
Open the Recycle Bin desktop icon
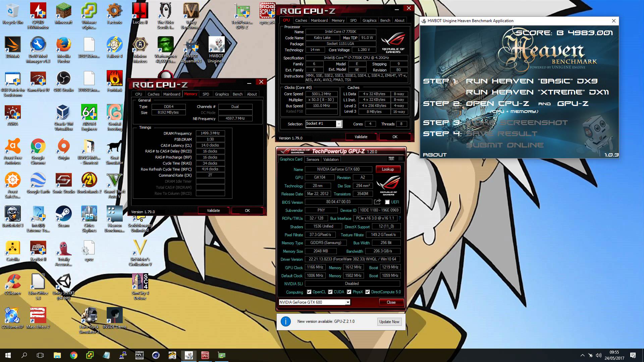point(13,13)
